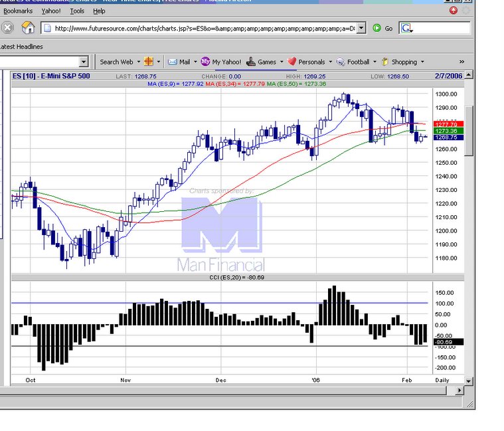Click the My Yahoo! toolbar button
This screenshot has width=504, height=431.
click(x=221, y=62)
